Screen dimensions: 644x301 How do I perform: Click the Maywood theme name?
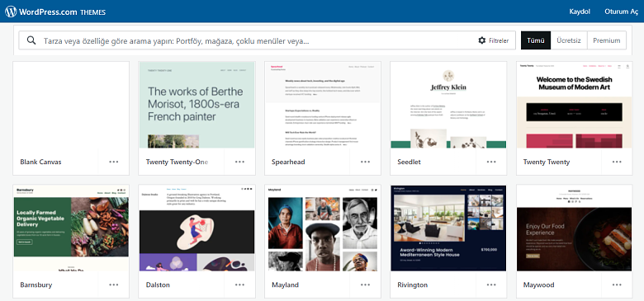tap(538, 285)
